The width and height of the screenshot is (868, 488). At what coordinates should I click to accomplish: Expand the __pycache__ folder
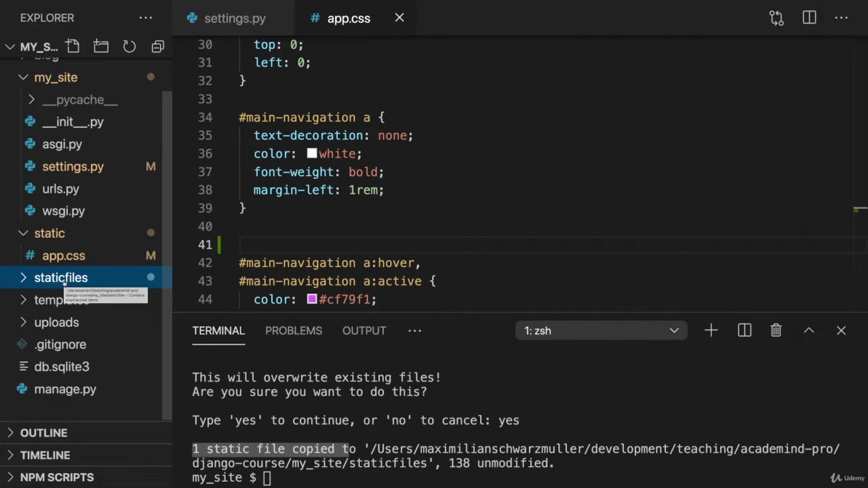79,100
